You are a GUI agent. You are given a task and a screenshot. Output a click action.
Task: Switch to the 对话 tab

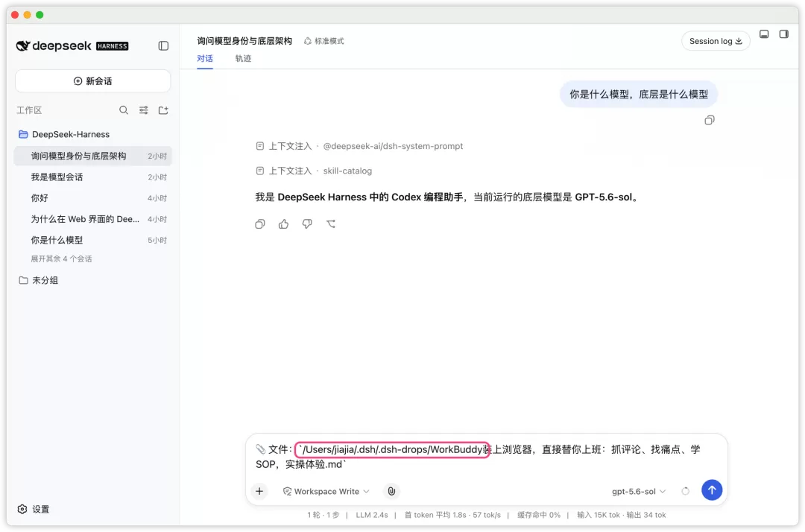205,58
